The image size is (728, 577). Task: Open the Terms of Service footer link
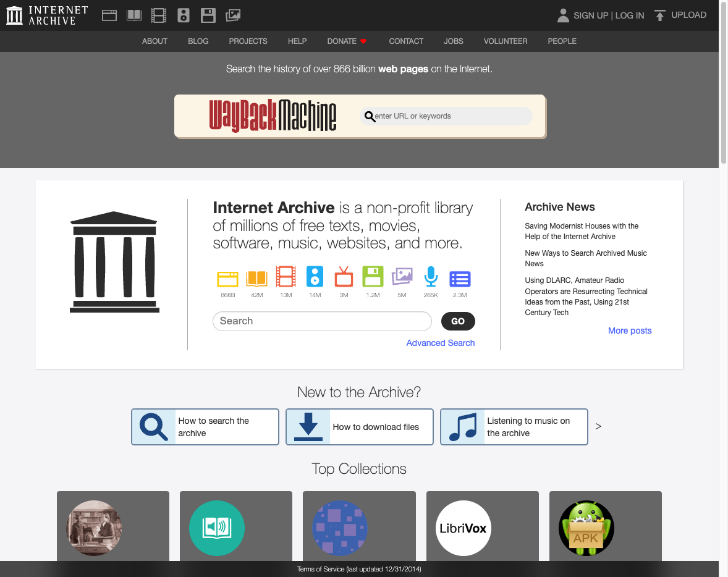tap(359, 569)
